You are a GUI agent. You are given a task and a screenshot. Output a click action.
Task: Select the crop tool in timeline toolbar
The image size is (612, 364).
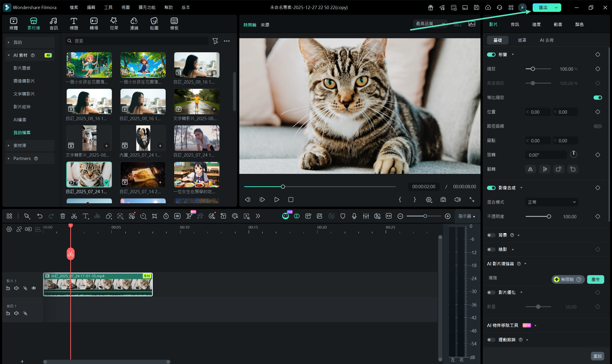coord(154,216)
